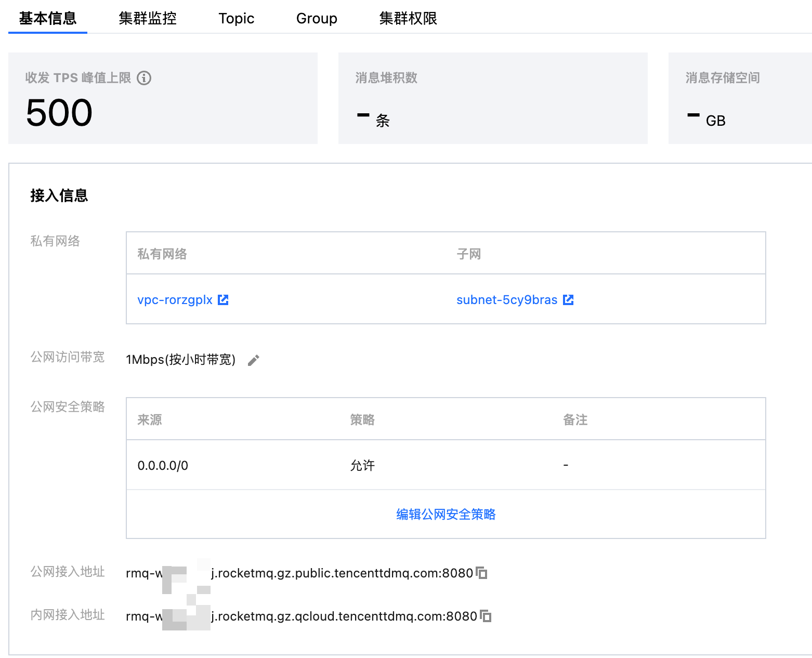Viewport: 812px width, 658px height.
Task: Click the info icon beside 收发 TPS 峰值上限
Action: pyautogui.click(x=144, y=78)
